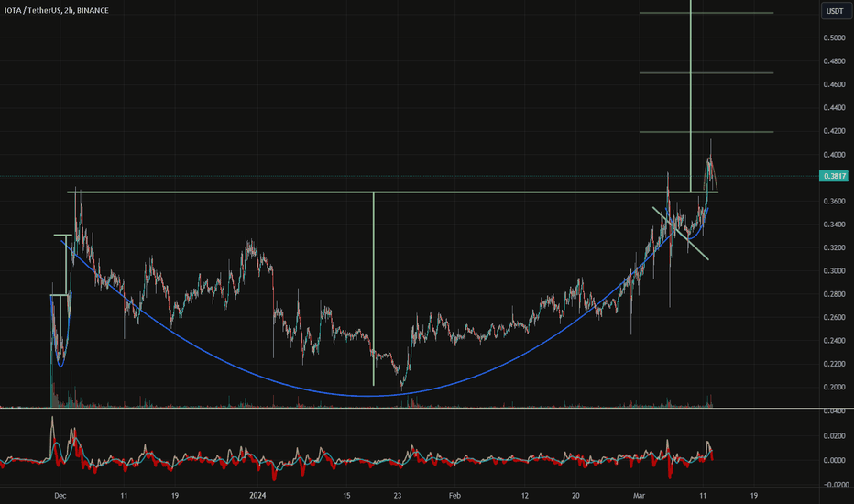The image size is (854, 504).
Task: Click the 20 date label on time axis
Action: coord(575,495)
